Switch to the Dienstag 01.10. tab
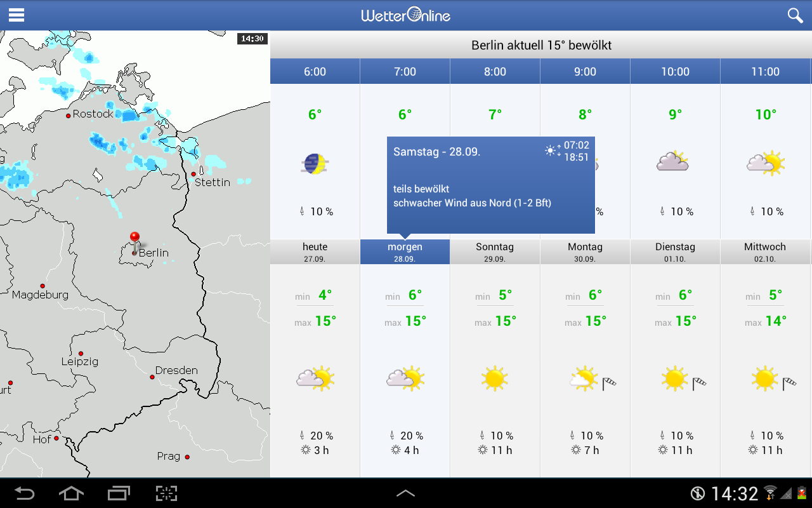 click(675, 252)
